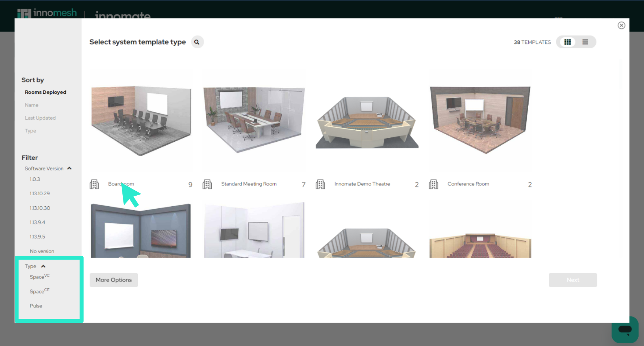644x346 pixels.
Task: Sort templates by Name
Action: [32, 105]
